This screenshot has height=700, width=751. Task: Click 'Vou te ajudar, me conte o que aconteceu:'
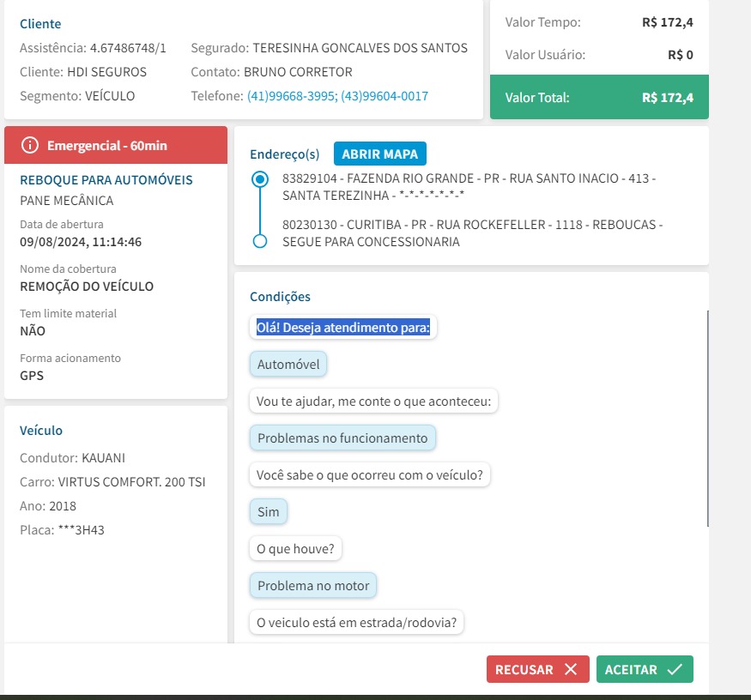[373, 401]
